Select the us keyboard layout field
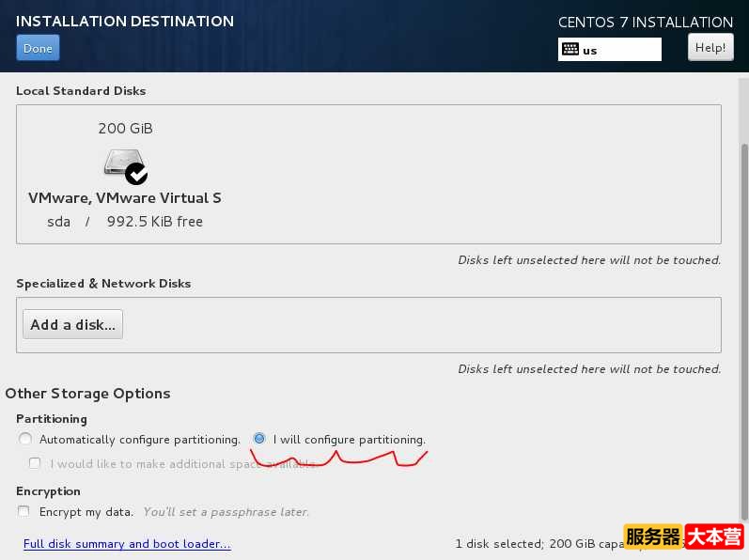The width and height of the screenshot is (749, 560). pyautogui.click(x=610, y=49)
